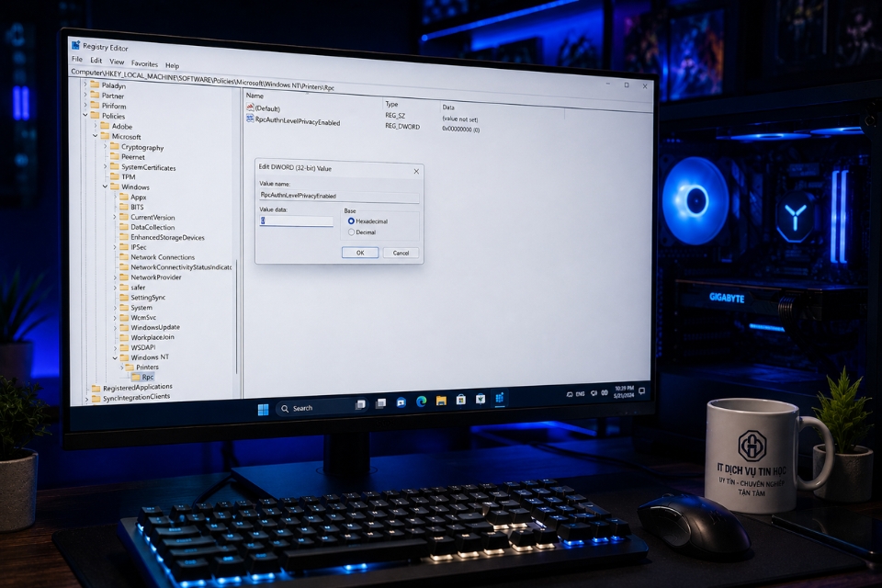882x588 pixels.
Task: Click the DataCollection folder icon
Action: click(124, 227)
